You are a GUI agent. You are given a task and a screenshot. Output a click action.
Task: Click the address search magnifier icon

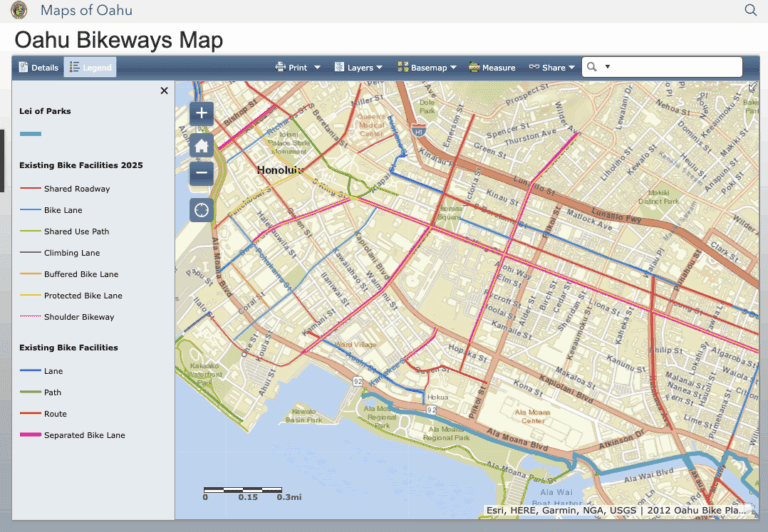point(592,67)
